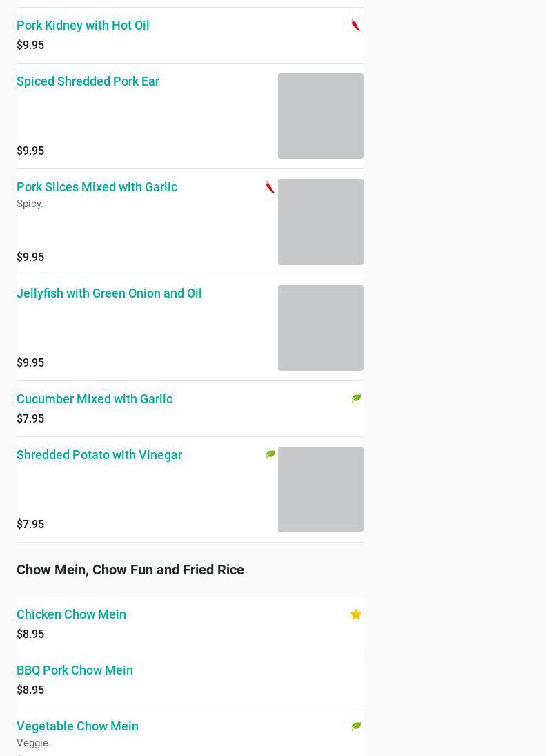This screenshot has width=545, height=756.
Task: Select BBQ Pork Chow Mein
Action: (x=75, y=670)
